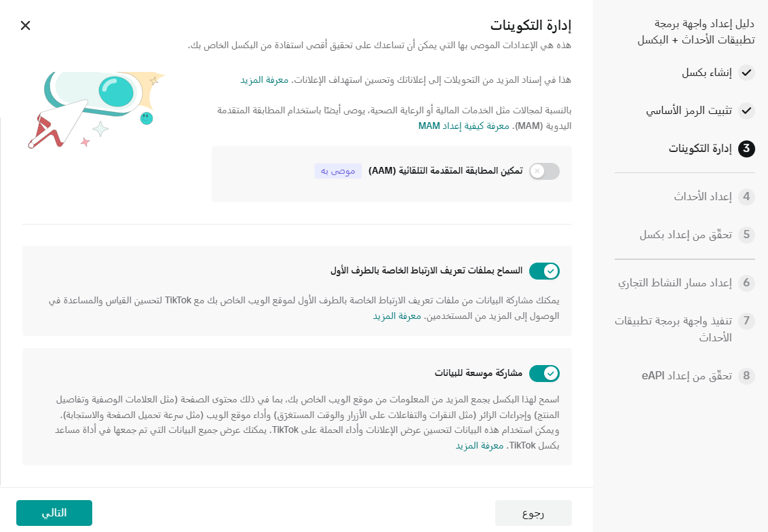Select the step 3 circle for إدارة التكوينات

(746, 150)
